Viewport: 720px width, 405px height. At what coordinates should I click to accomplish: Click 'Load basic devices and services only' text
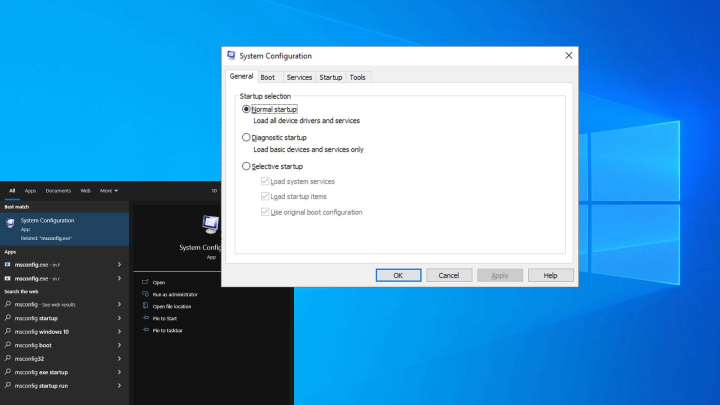[x=309, y=149]
